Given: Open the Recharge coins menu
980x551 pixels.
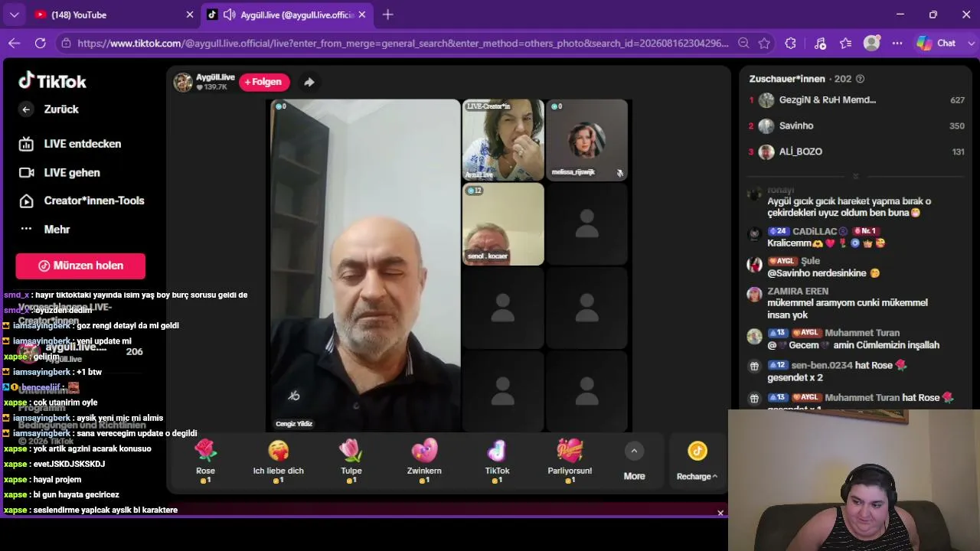Looking at the screenshot, I should pos(697,462).
